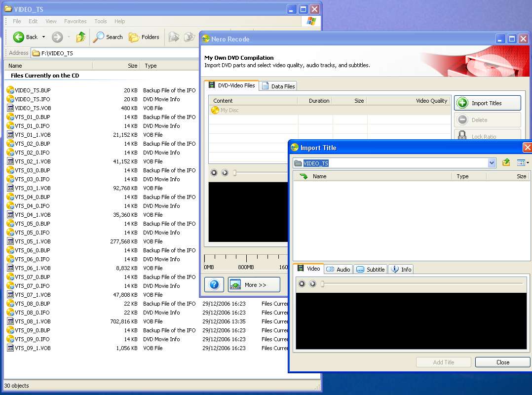Sort Explorer files by the Type column

tap(170, 66)
